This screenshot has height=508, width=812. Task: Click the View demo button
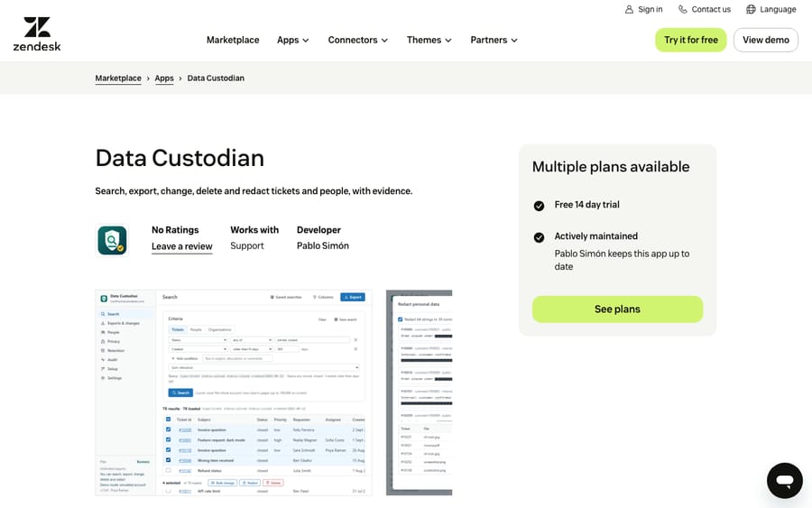click(766, 40)
